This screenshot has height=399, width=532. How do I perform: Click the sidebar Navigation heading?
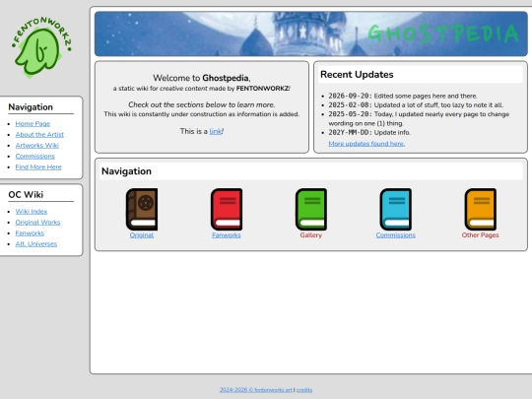click(x=31, y=107)
